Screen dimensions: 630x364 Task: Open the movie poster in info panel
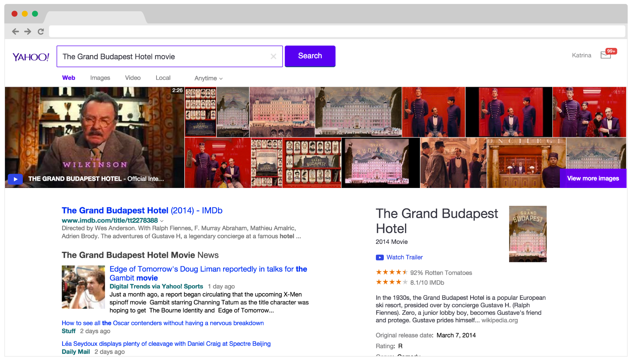coord(528,234)
